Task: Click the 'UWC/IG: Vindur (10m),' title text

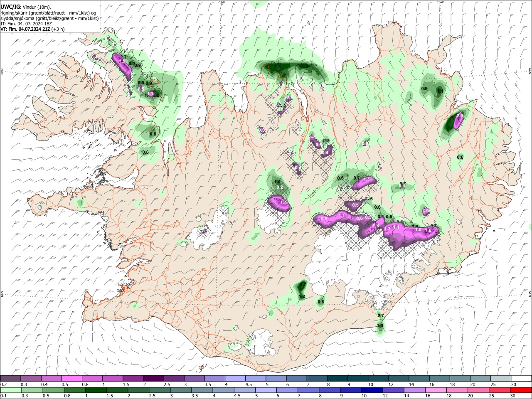Action: [25, 7]
